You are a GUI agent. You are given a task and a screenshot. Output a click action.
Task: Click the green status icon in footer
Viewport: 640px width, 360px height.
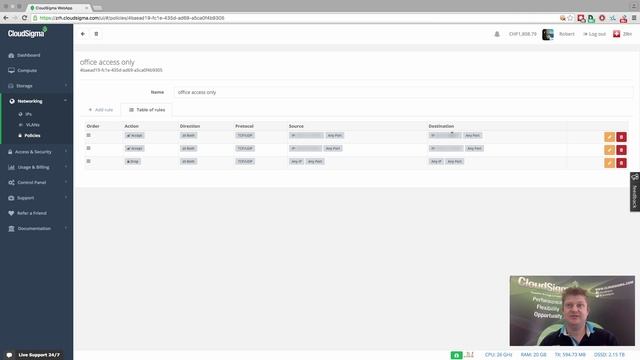pos(456,355)
